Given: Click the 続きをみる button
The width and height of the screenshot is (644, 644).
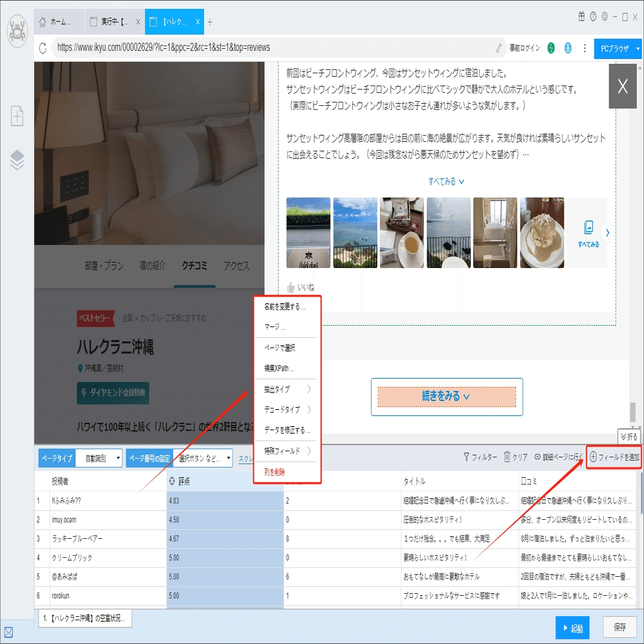Looking at the screenshot, I should [x=447, y=397].
